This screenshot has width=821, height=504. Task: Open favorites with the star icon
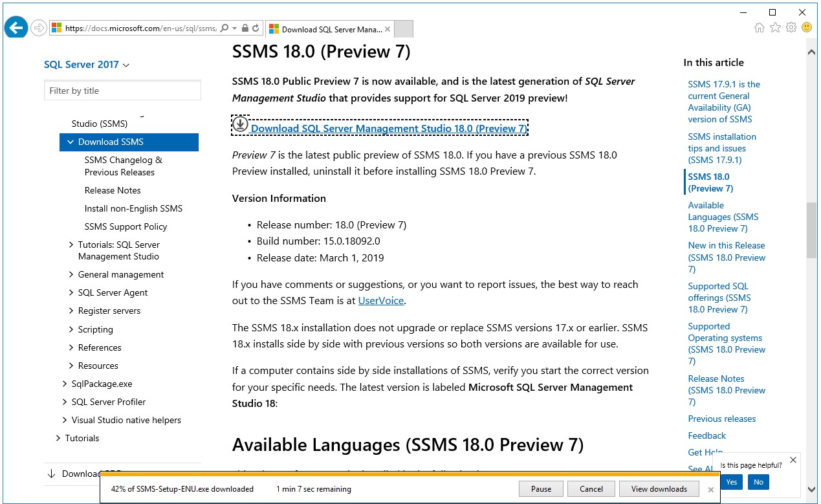pyautogui.click(x=774, y=28)
